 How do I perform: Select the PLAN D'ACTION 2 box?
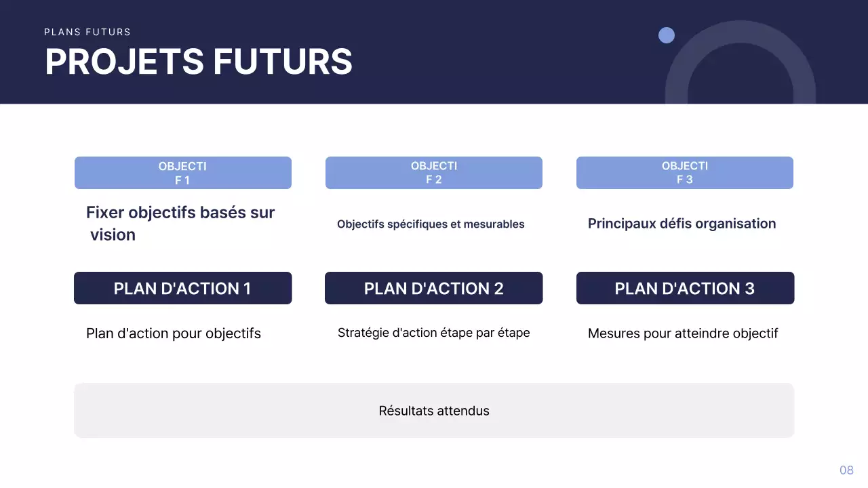pyautogui.click(x=433, y=288)
